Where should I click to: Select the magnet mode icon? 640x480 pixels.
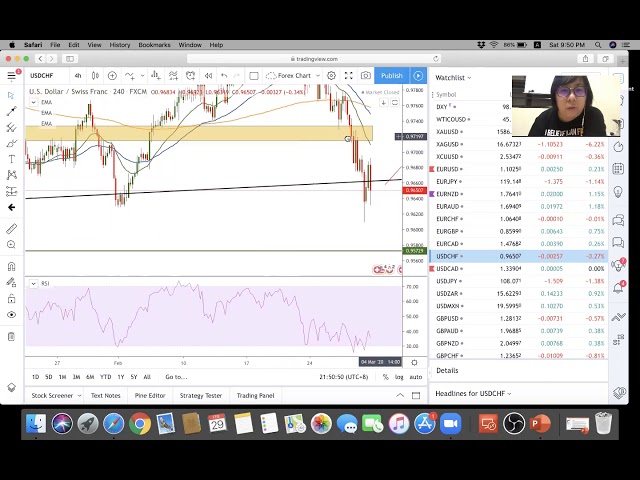point(11,267)
